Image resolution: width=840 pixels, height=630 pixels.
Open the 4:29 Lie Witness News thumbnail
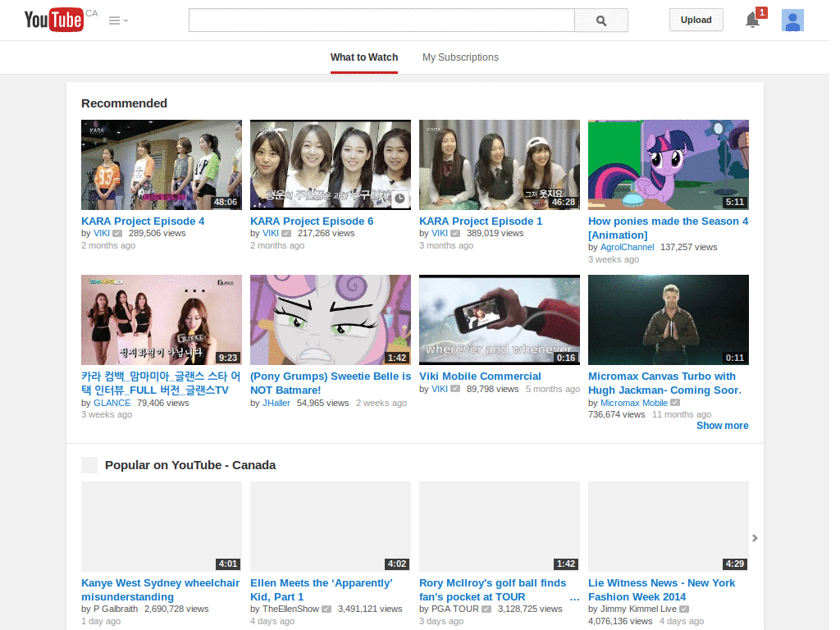point(668,527)
